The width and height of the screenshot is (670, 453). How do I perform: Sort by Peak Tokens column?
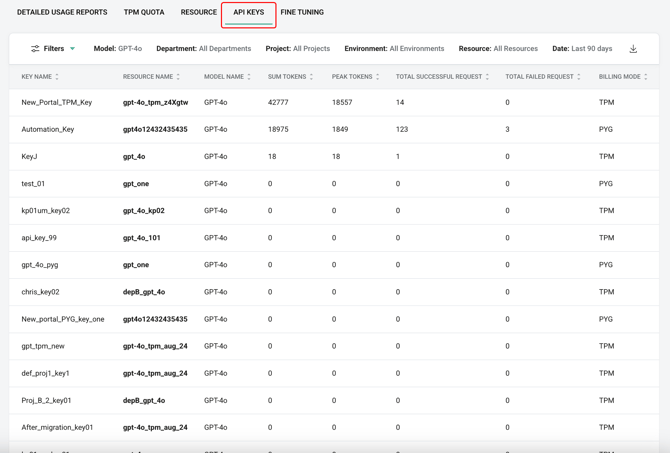pos(378,76)
